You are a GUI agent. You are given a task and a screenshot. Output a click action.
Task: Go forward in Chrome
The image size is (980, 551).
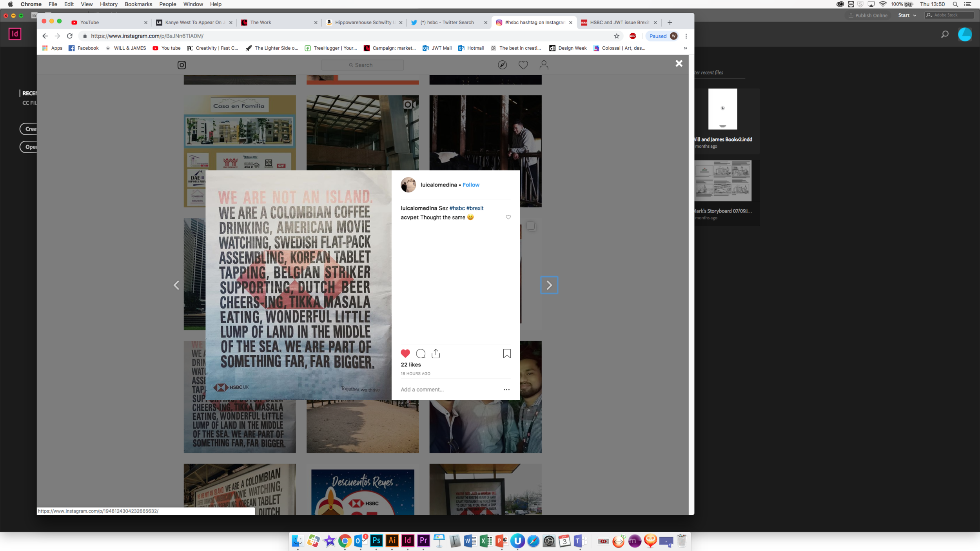(57, 36)
